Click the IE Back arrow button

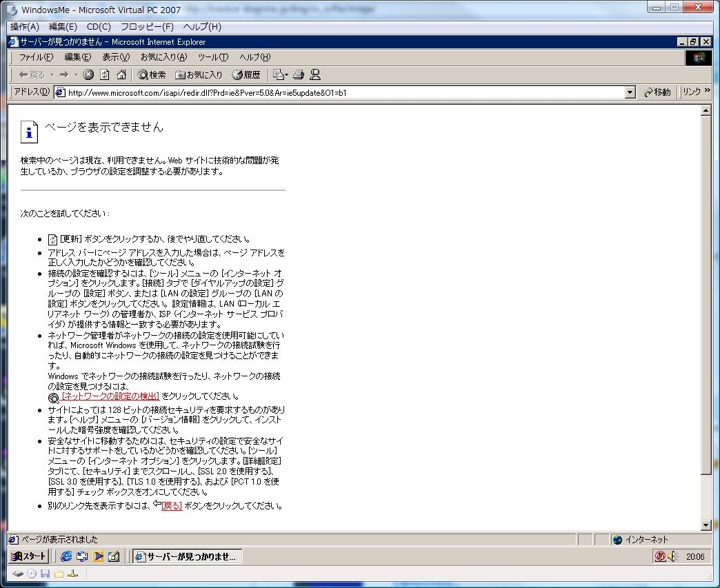click(x=31, y=75)
